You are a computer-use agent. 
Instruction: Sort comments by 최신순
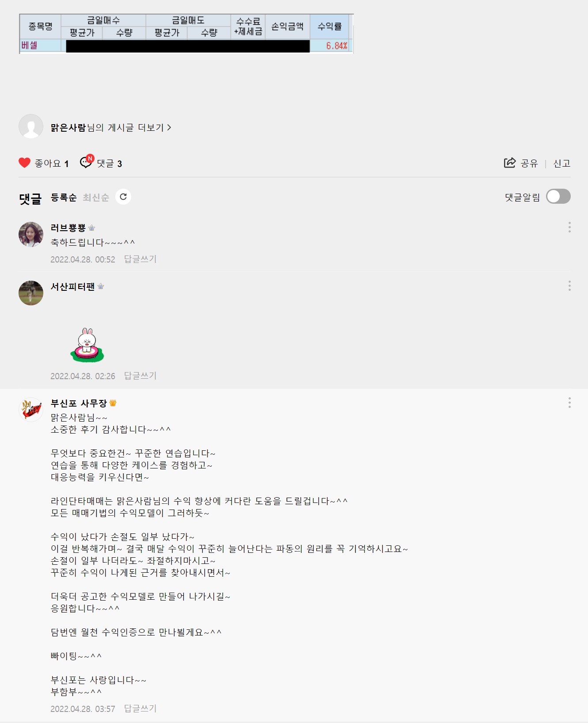96,198
